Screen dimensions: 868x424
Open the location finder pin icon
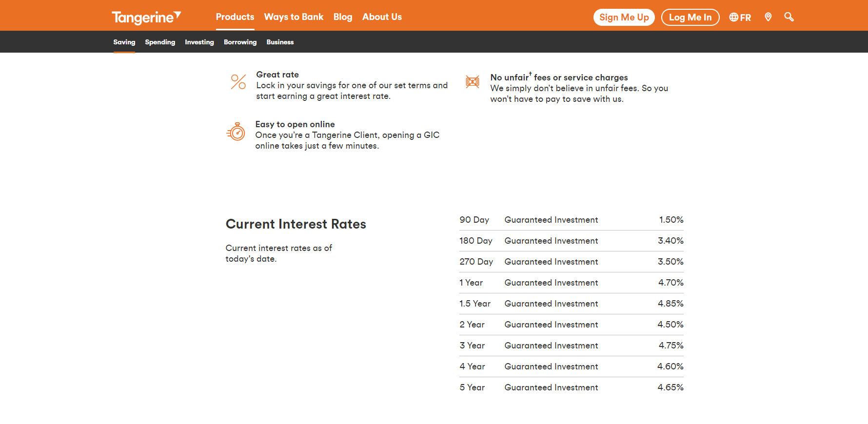click(x=768, y=17)
